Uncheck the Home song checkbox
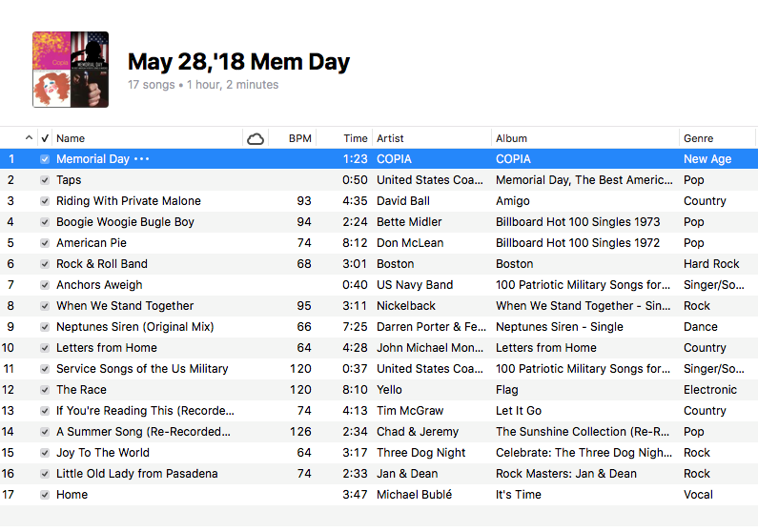Screen dimensions: 758x532 tap(45, 495)
